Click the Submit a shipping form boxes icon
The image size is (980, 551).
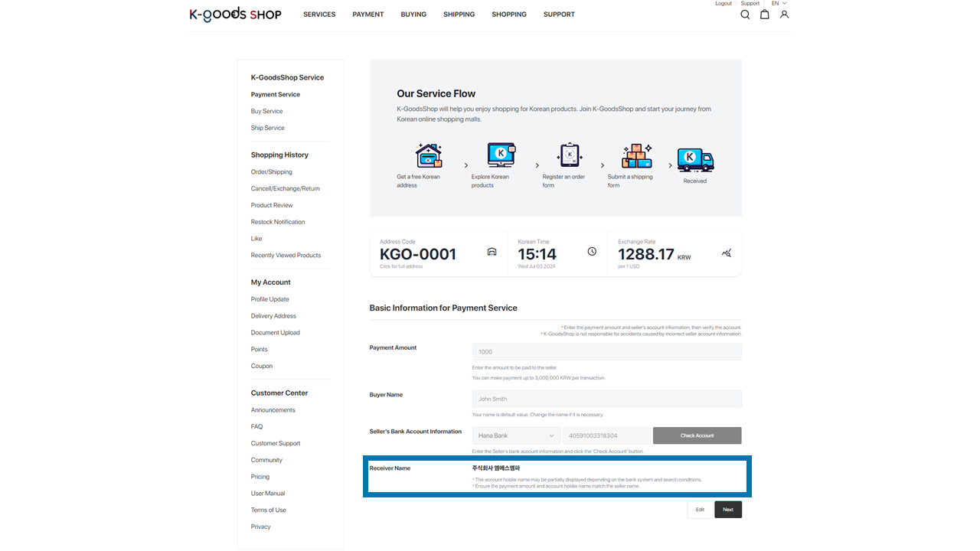636,155
